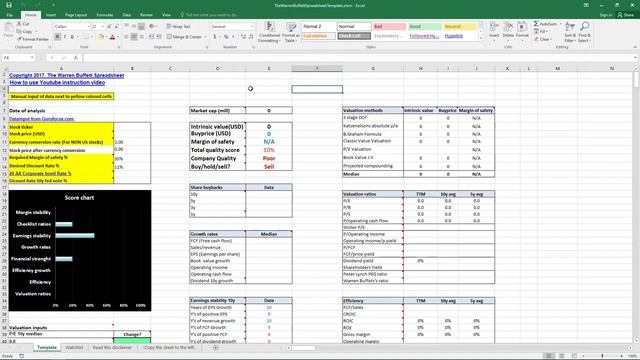The width and height of the screenshot is (640, 360).
Task: Toggle Underline formatting
Action: 72,37
